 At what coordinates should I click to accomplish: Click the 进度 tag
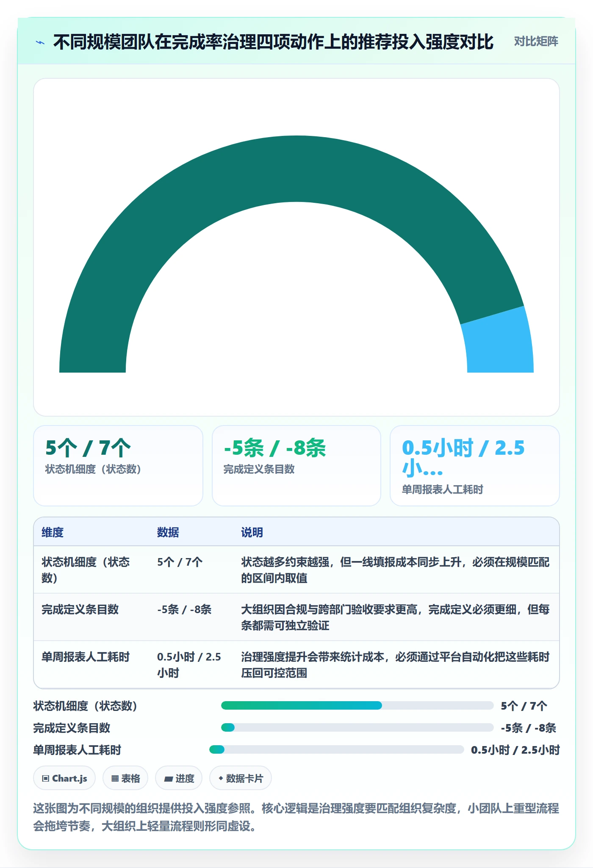click(x=179, y=778)
